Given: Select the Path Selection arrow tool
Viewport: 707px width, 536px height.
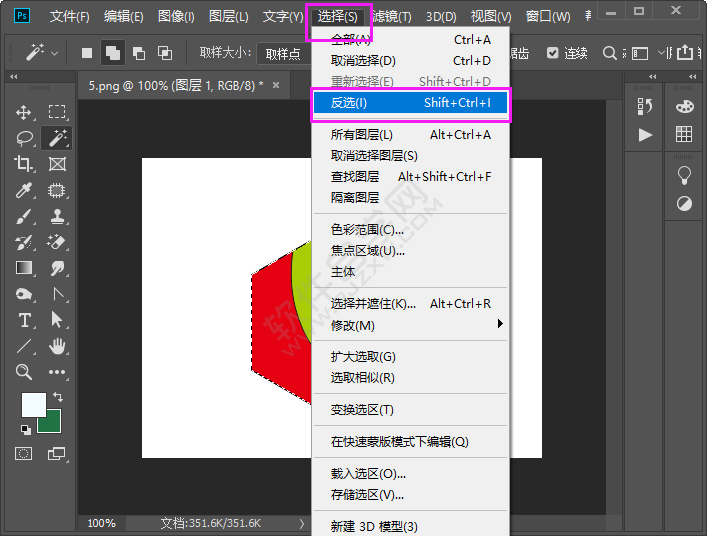Looking at the screenshot, I should [x=57, y=320].
